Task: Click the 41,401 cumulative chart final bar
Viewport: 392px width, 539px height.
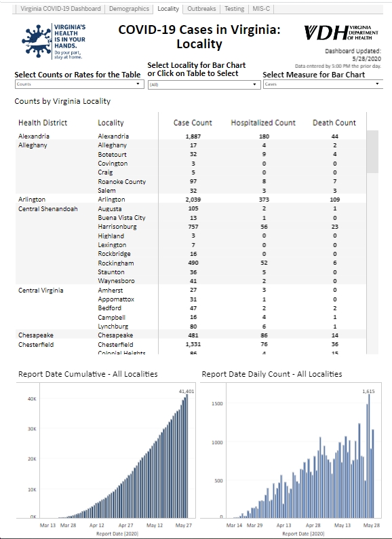Action: pyautogui.click(x=187, y=456)
